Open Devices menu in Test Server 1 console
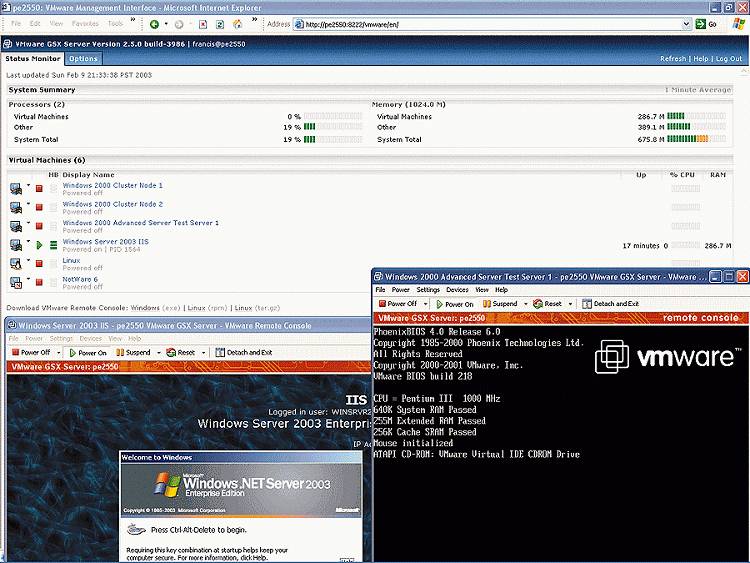The height and width of the screenshot is (563, 750). pos(457,290)
